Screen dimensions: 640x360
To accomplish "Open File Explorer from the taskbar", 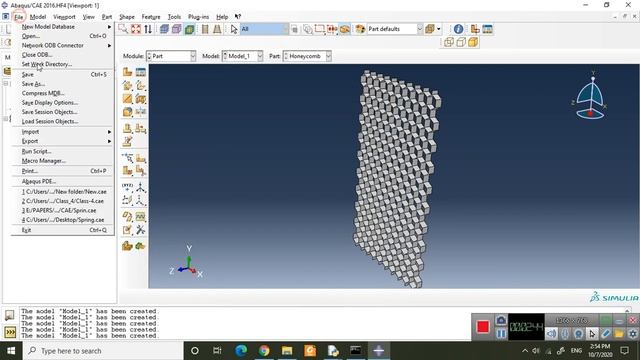I will point(287,351).
